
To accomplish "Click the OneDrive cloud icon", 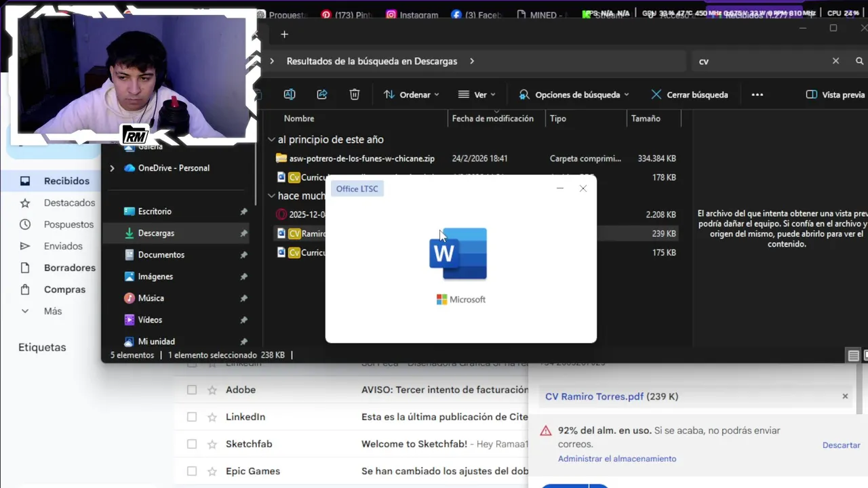I will (130, 168).
